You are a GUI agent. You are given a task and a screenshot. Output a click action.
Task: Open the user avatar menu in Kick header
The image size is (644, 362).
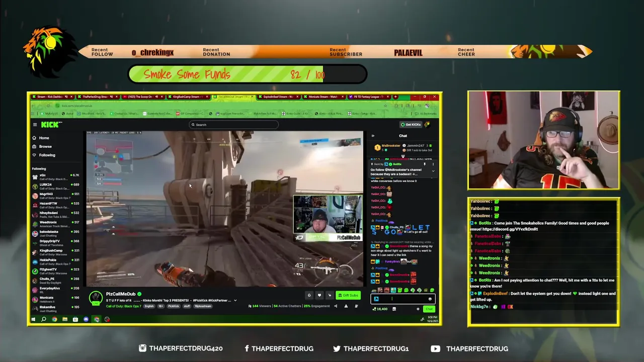427,125
